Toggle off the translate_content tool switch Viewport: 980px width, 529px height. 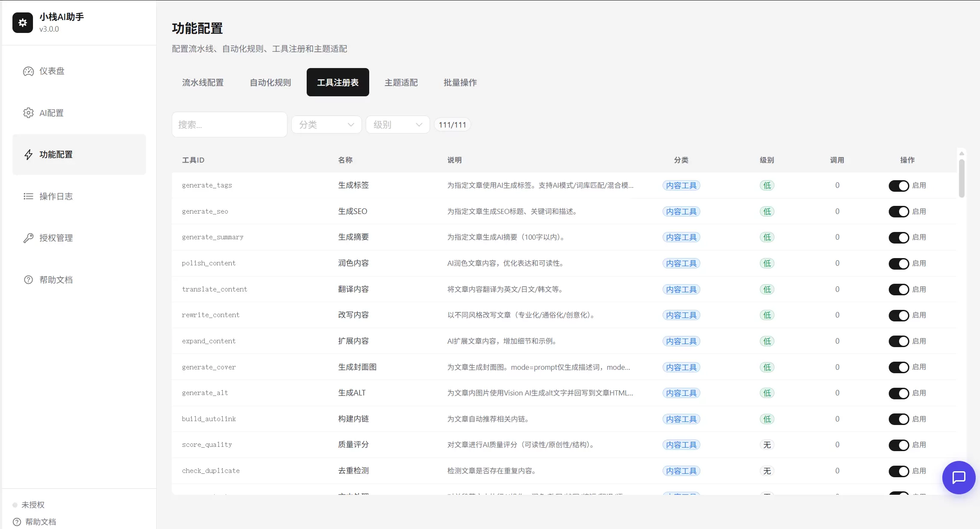(899, 290)
